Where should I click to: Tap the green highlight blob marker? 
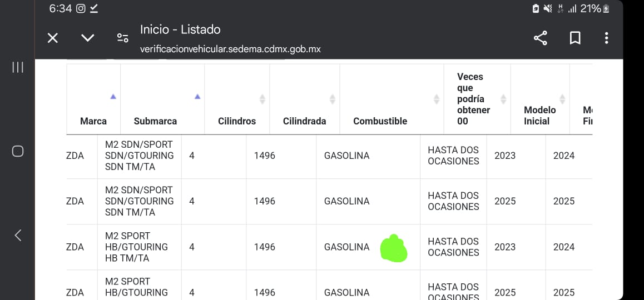click(394, 248)
